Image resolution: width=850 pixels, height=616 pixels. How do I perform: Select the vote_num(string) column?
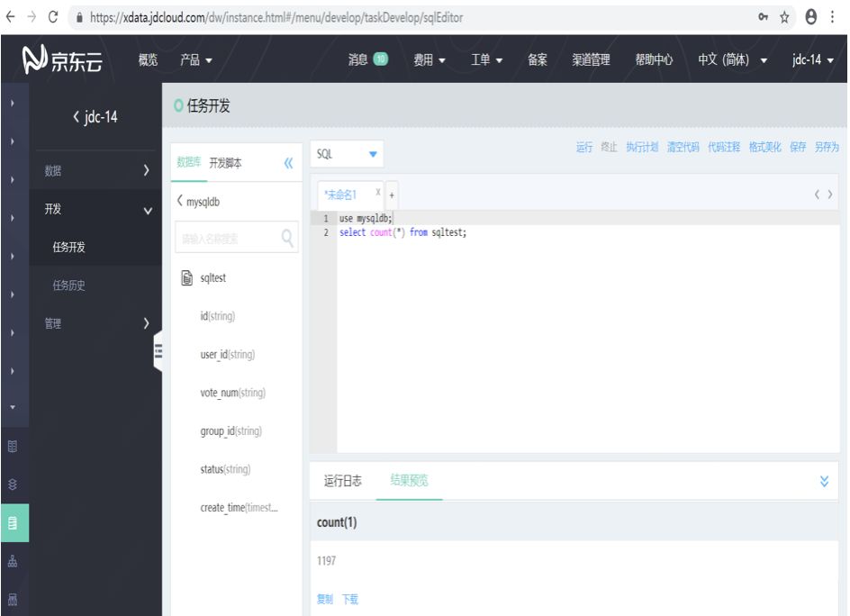coord(232,393)
